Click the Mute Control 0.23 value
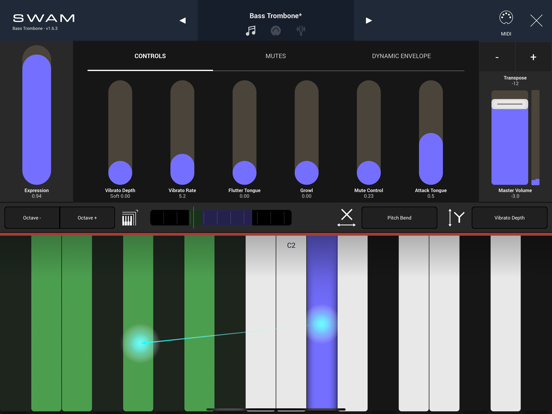The width and height of the screenshot is (552, 414). point(369,196)
